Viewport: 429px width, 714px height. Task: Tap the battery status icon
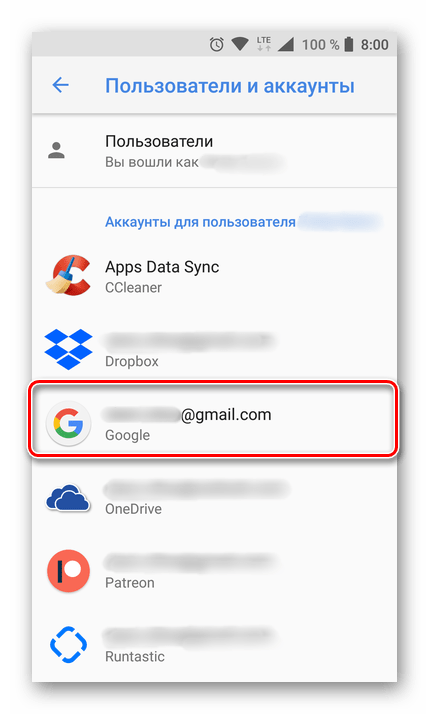pyautogui.click(x=349, y=44)
